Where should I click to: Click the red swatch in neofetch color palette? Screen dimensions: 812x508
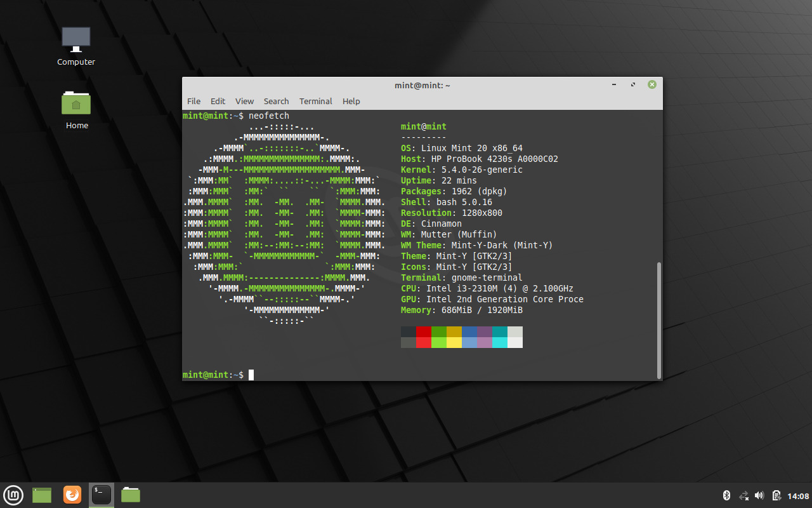(x=423, y=330)
